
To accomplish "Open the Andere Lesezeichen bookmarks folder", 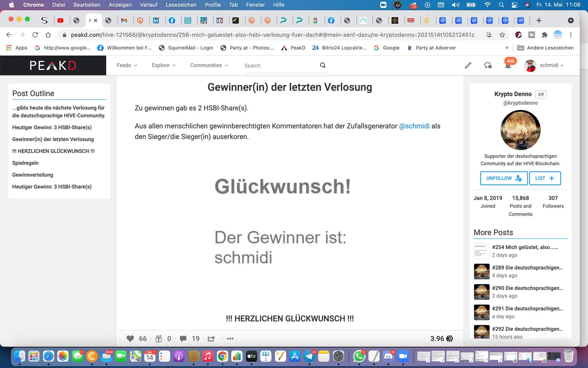I will pyautogui.click(x=545, y=48).
